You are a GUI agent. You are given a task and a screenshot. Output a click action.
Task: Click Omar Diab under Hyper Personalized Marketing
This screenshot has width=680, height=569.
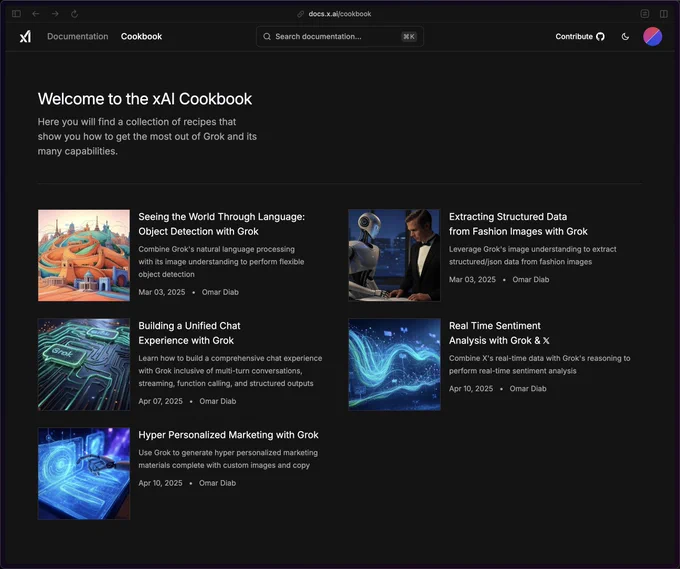(x=217, y=483)
